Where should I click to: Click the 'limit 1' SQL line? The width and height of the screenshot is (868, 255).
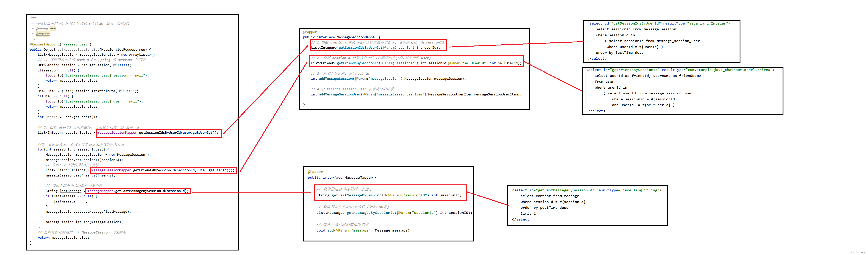tap(528, 214)
